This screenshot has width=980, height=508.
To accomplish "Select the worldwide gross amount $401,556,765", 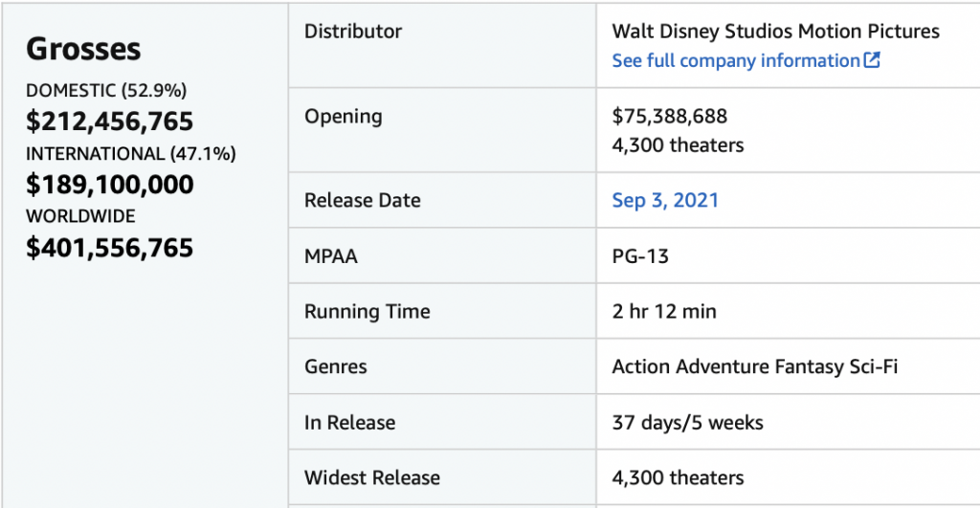I will point(109,248).
